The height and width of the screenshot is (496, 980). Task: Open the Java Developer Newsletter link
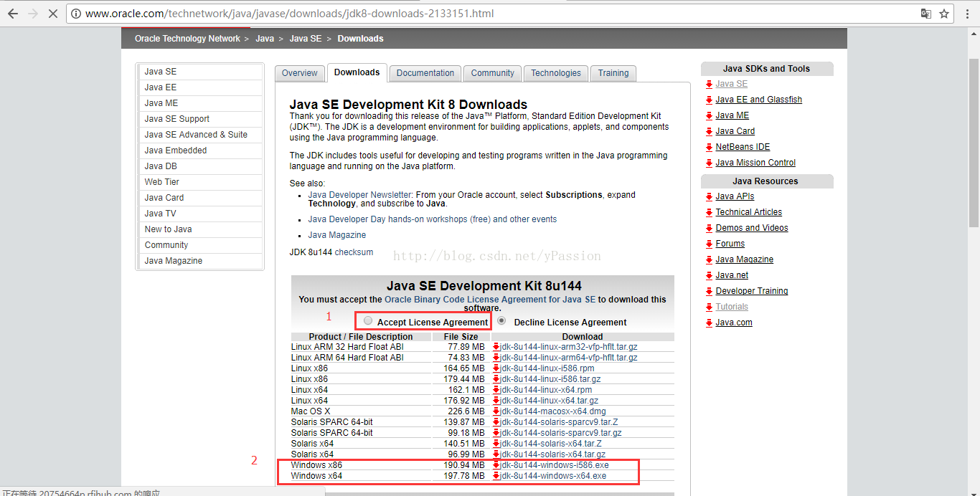(360, 195)
